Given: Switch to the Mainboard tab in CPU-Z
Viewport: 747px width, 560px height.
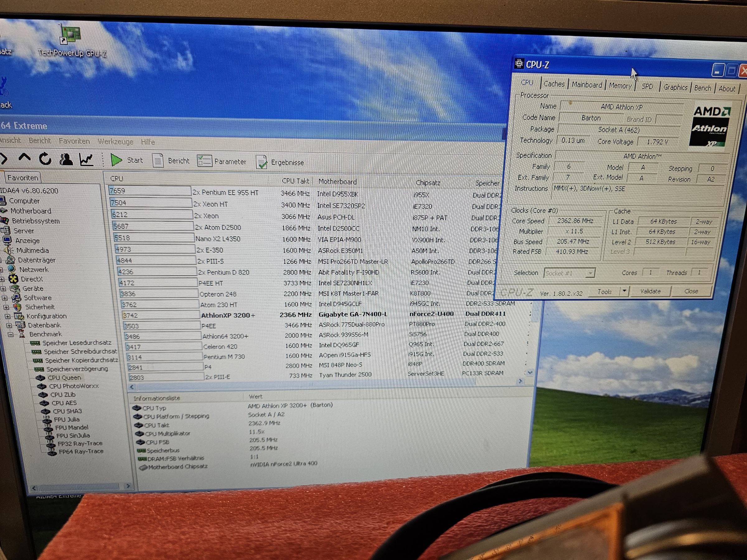Looking at the screenshot, I should (x=587, y=85).
